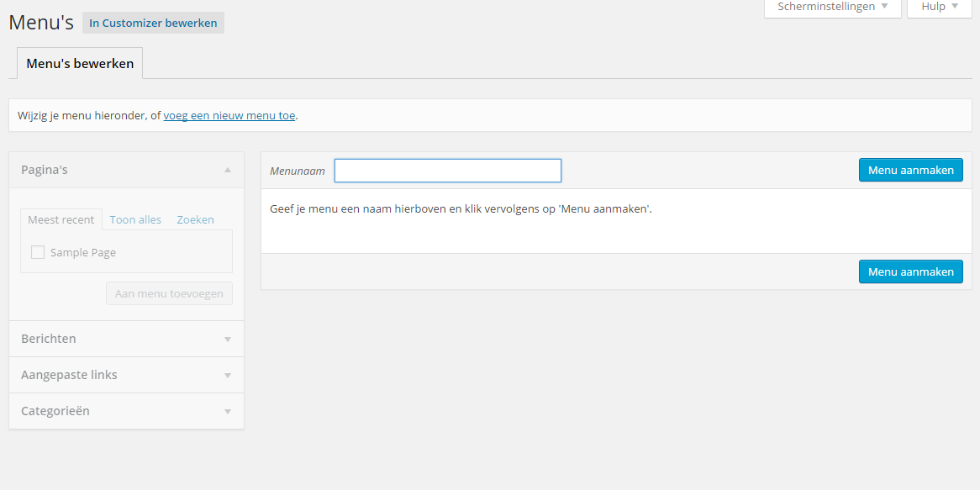Click the upper Menu aanmaken button
Screen dimensions: 980x490
(910, 170)
